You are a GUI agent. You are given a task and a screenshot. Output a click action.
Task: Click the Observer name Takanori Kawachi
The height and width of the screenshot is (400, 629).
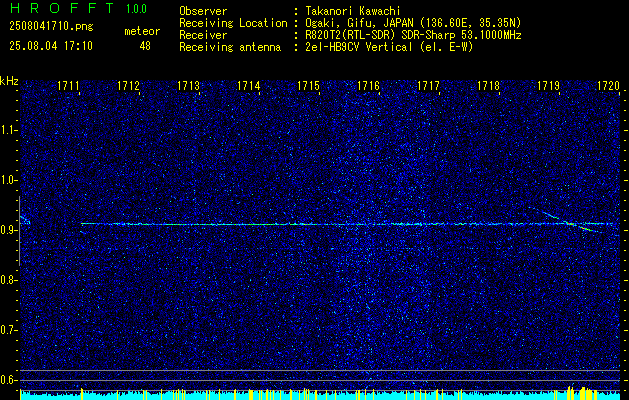tap(353, 11)
